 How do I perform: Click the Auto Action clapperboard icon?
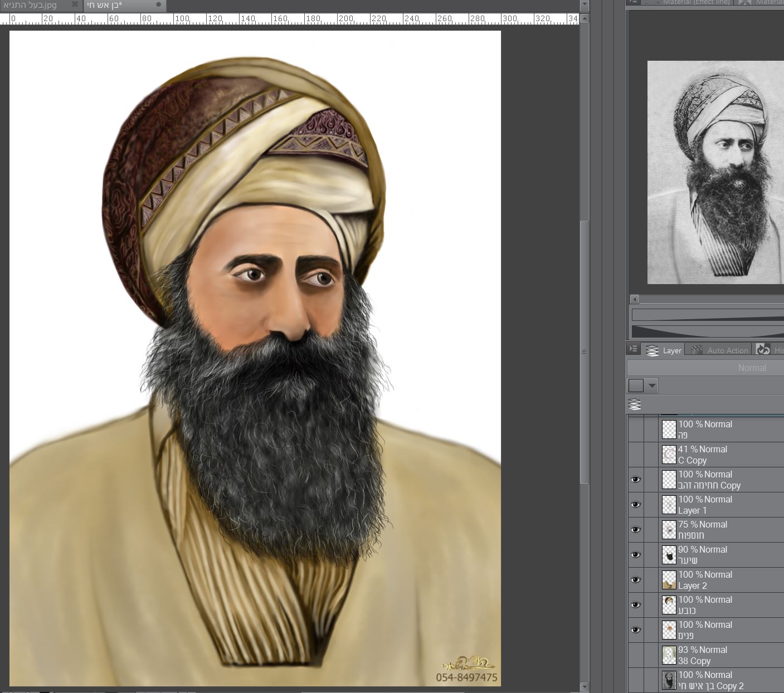[x=697, y=350]
